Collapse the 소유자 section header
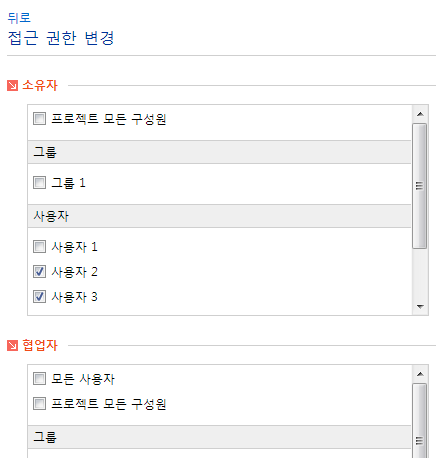 point(40,85)
